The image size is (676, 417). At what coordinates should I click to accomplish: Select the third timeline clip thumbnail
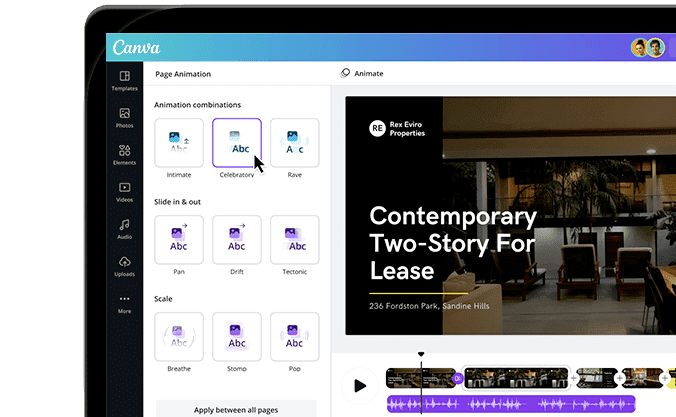[597, 378]
